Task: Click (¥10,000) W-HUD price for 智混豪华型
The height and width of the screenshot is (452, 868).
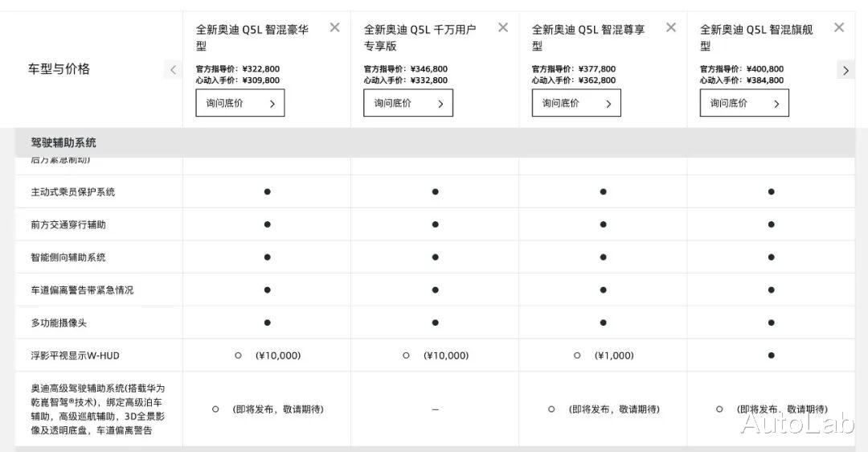Action: click(278, 355)
